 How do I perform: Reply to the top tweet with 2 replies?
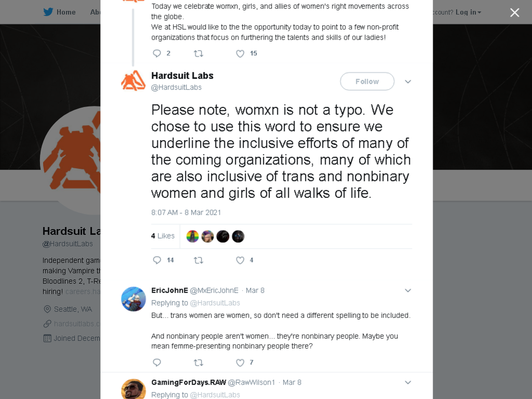(157, 54)
